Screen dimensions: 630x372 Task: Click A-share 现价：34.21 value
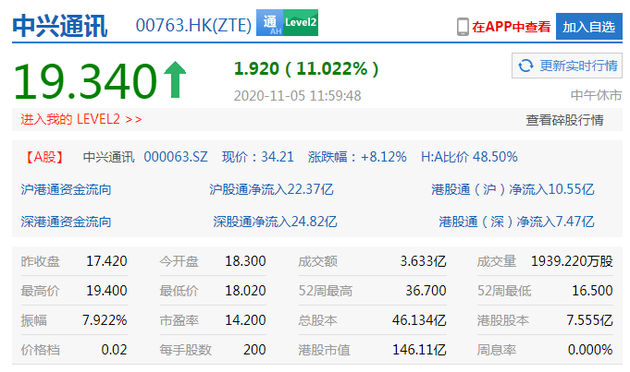pyautogui.click(x=258, y=157)
